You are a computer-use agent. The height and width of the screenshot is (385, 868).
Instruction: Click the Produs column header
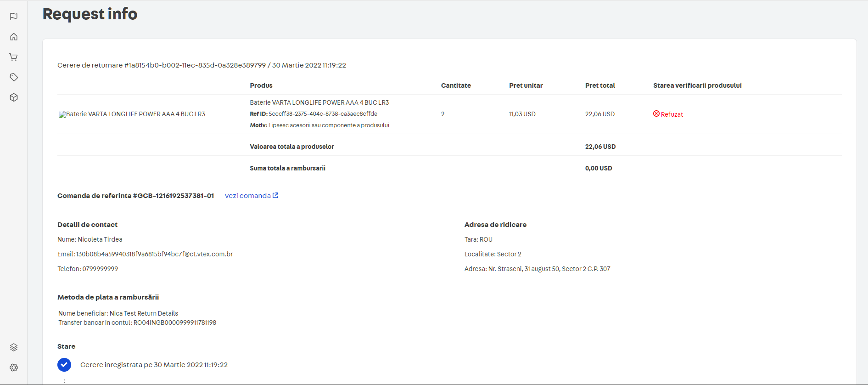tap(261, 85)
